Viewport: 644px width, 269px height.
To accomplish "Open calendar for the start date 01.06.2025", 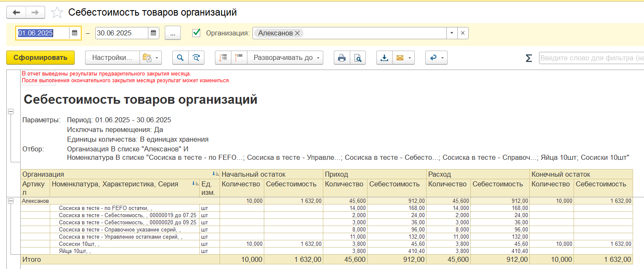I will click(75, 33).
